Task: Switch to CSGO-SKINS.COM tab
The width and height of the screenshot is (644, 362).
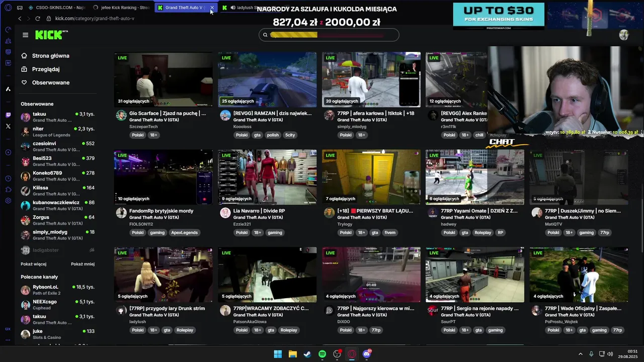Action: click(x=57, y=8)
